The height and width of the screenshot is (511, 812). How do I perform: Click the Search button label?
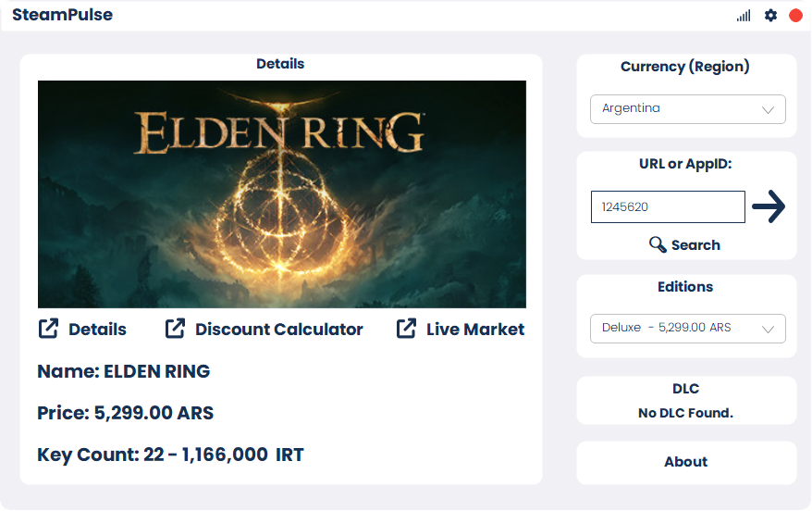point(695,245)
